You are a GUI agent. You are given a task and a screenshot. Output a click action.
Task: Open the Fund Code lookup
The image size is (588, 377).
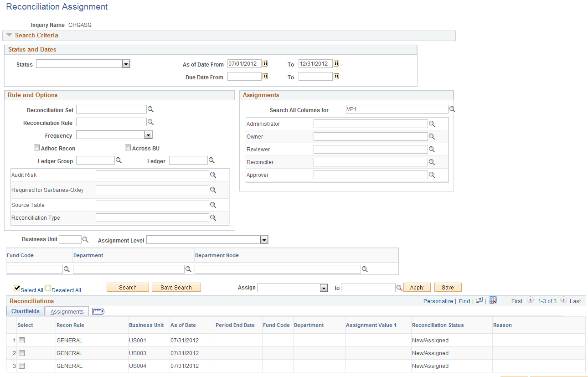click(x=67, y=269)
